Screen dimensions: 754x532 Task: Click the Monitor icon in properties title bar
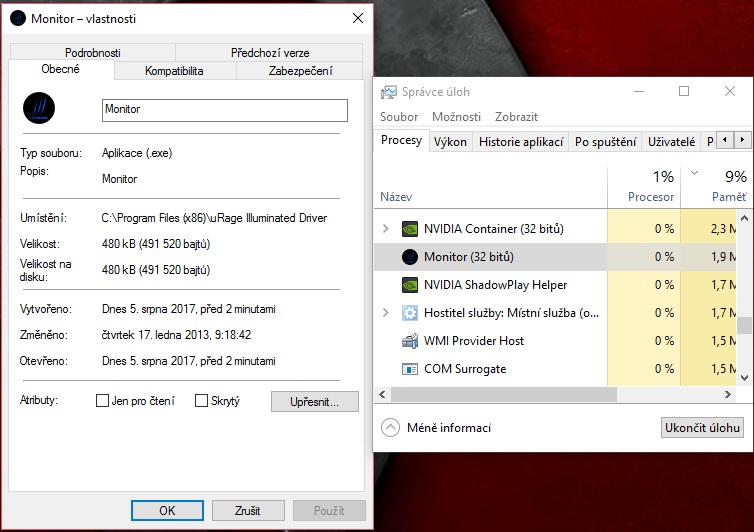click(18, 19)
